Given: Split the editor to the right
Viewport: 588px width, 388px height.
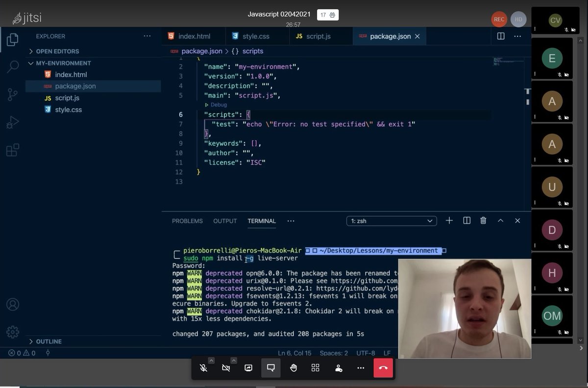Looking at the screenshot, I should [x=501, y=36].
